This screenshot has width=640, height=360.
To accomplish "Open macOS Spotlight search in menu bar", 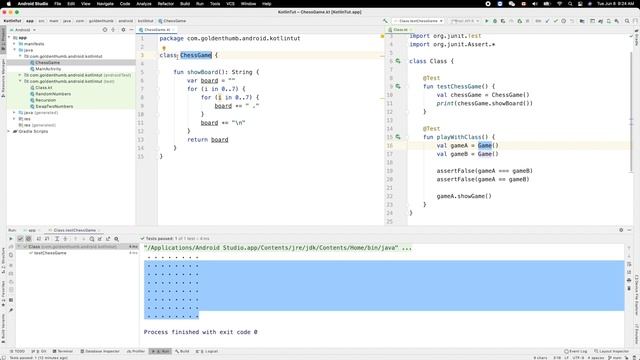I will 570,4.
